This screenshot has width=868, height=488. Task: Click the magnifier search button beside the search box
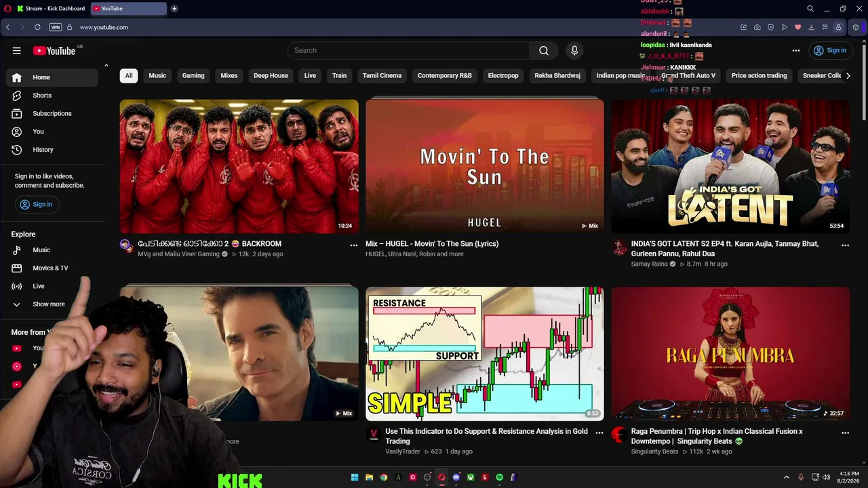pyautogui.click(x=544, y=50)
